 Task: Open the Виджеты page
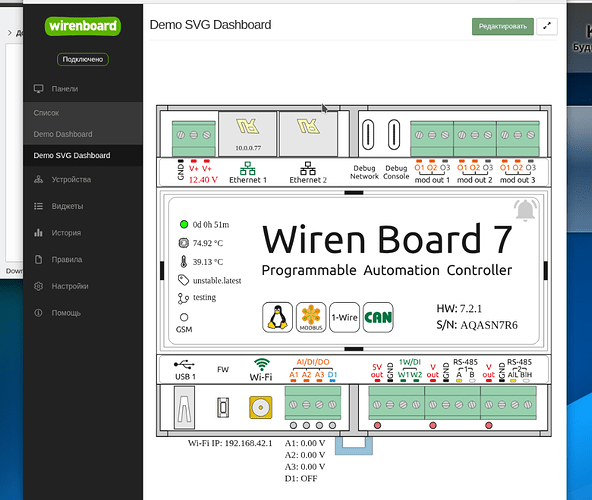83,206
